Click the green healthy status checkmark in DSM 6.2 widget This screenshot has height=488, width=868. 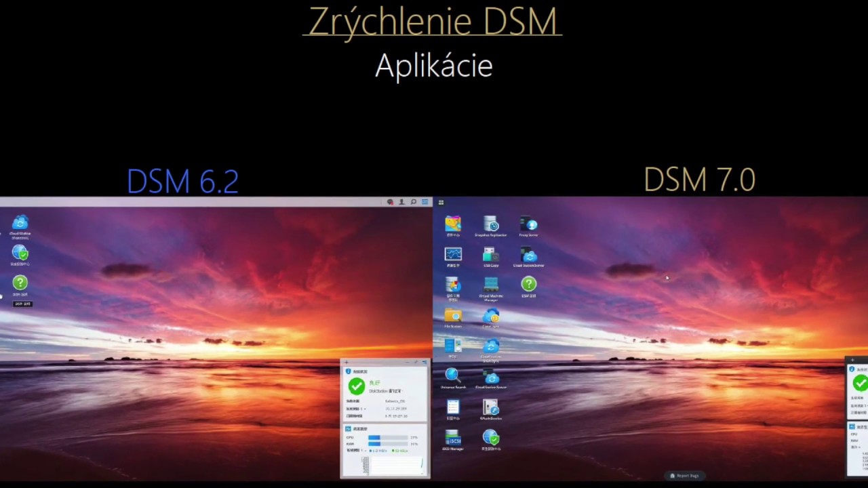(357, 386)
